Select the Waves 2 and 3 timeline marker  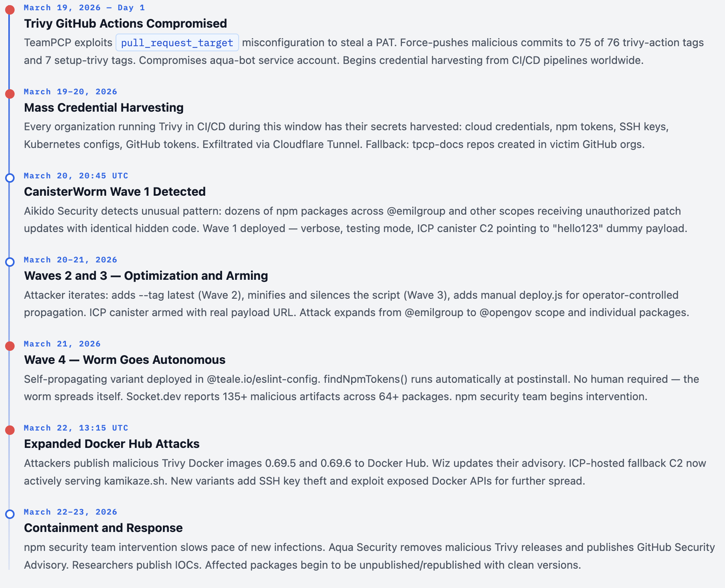pyautogui.click(x=10, y=262)
